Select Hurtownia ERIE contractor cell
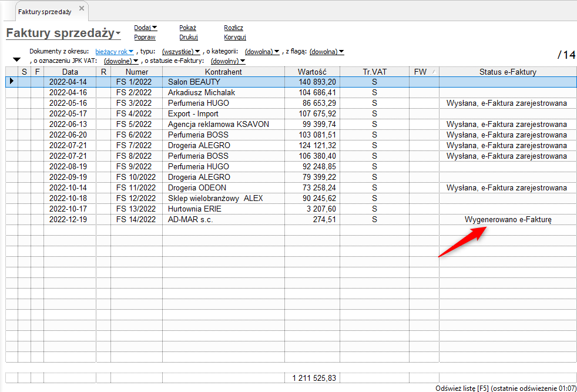Image resolution: width=577 pixels, height=392 pixels. click(223, 209)
